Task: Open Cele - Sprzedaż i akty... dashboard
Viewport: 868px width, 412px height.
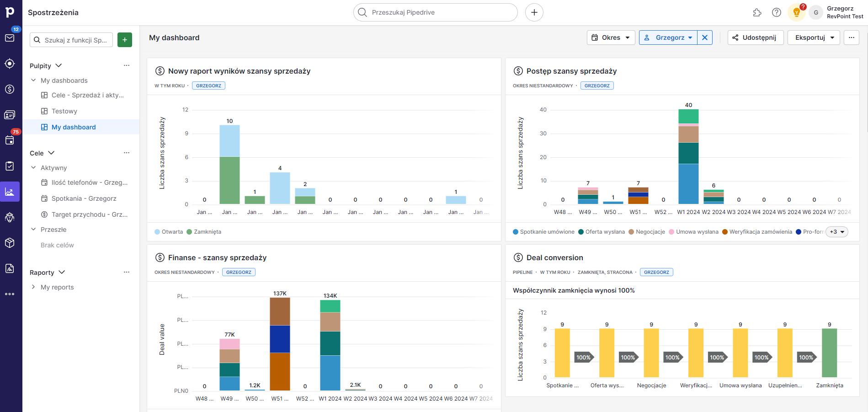Action: coord(82,95)
